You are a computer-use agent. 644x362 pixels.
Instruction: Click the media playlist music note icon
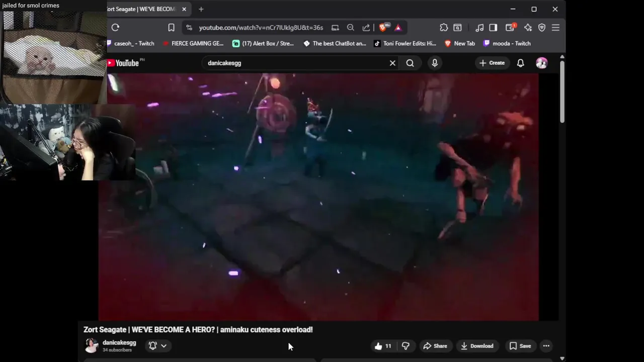point(479,28)
